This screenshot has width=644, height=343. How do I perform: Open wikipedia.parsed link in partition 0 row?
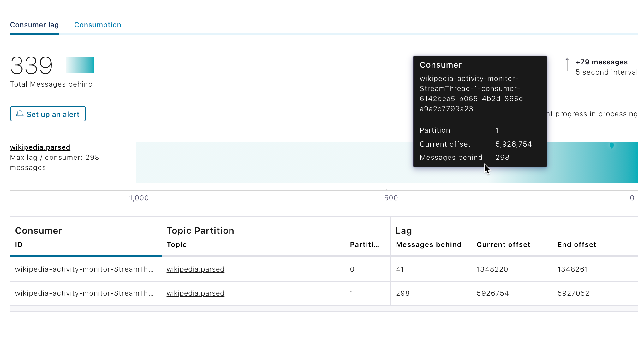pyautogui.click(x=195, y=269)
